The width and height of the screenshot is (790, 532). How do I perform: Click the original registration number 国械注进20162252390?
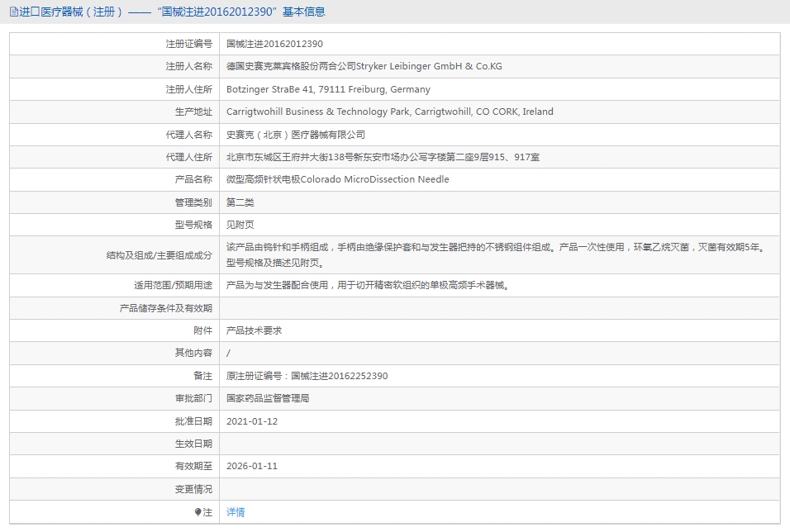coord(339,376)
